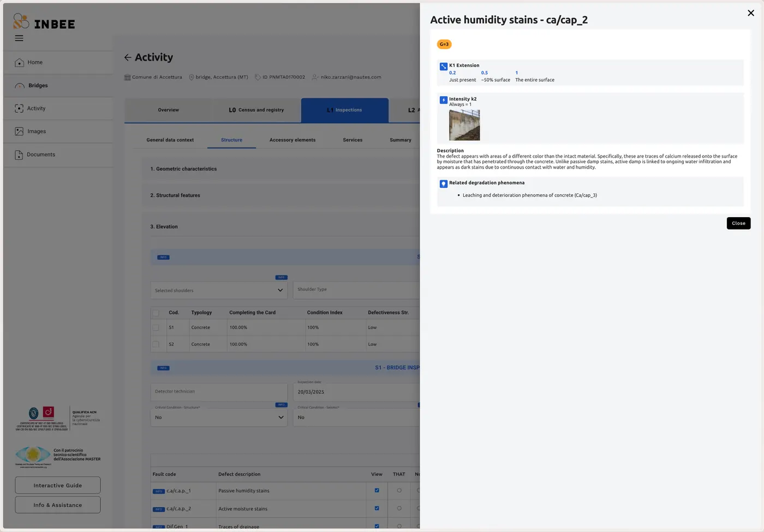Open the Services subtab

[x=353, y=140]
